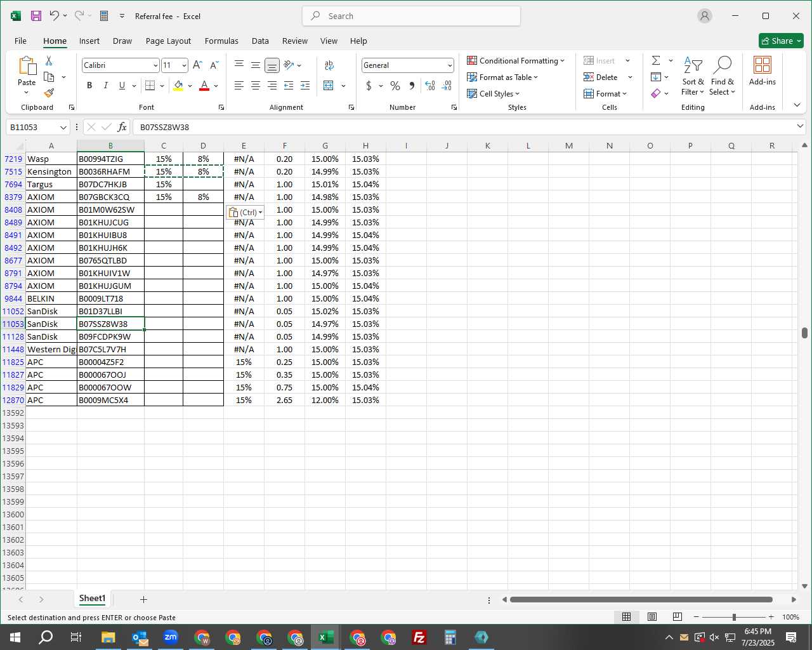The height and width of the screenshot is (650, 812).
Task: Switch to Page Break Preview in status bar
Action: [x=677, y=617]
